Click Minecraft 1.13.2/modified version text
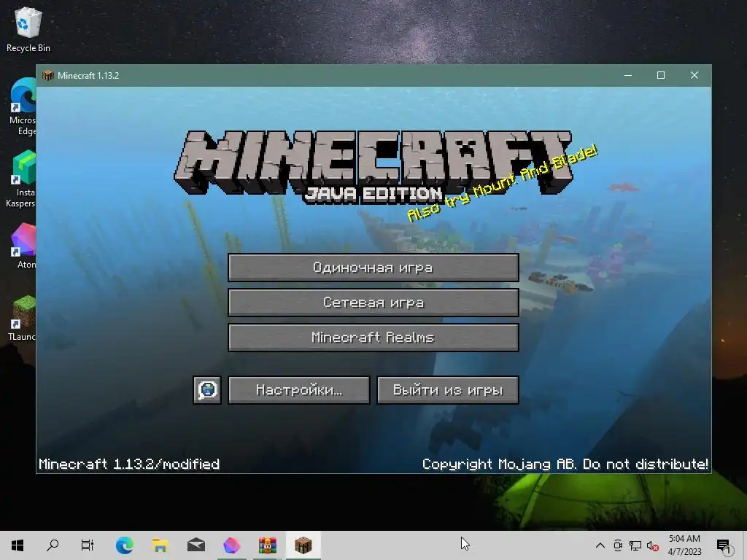This screenshot has height=560, width=747. (129, 464)
